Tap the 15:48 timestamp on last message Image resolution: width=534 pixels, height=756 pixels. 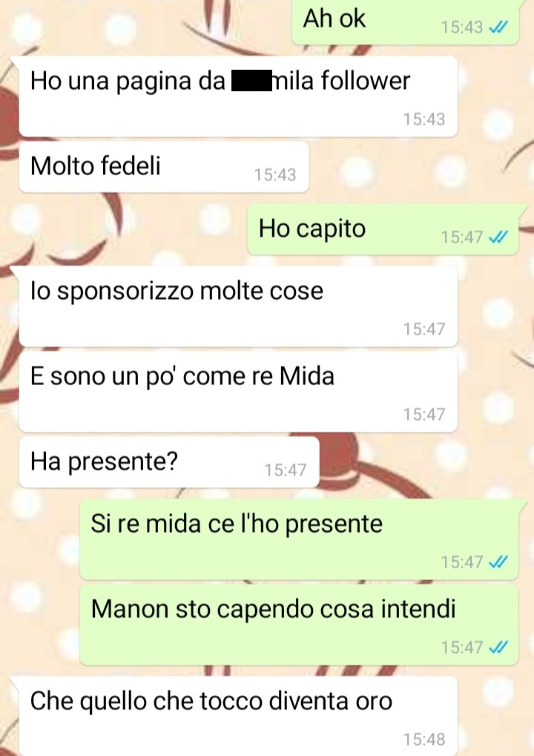(x=424, y=740)
